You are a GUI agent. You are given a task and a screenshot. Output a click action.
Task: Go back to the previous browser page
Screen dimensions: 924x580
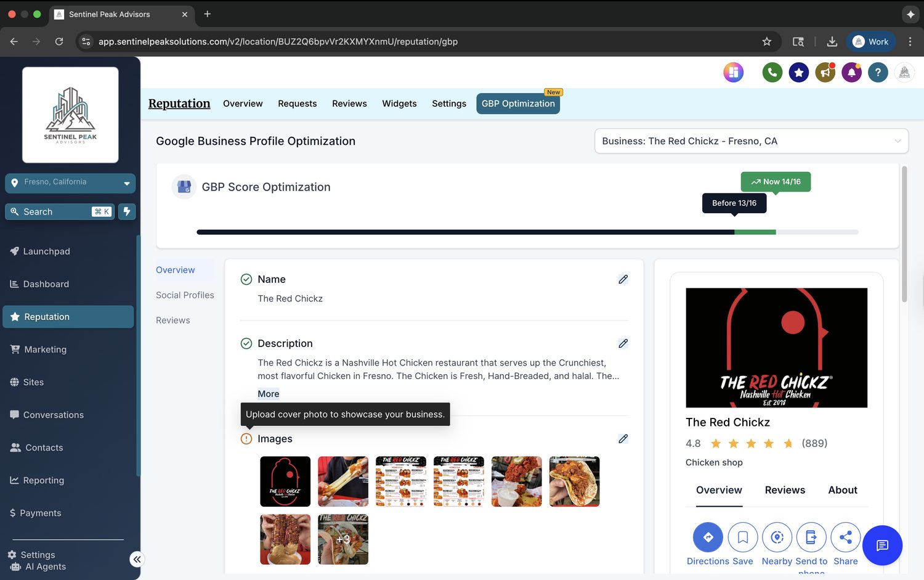tap(14, 41)
